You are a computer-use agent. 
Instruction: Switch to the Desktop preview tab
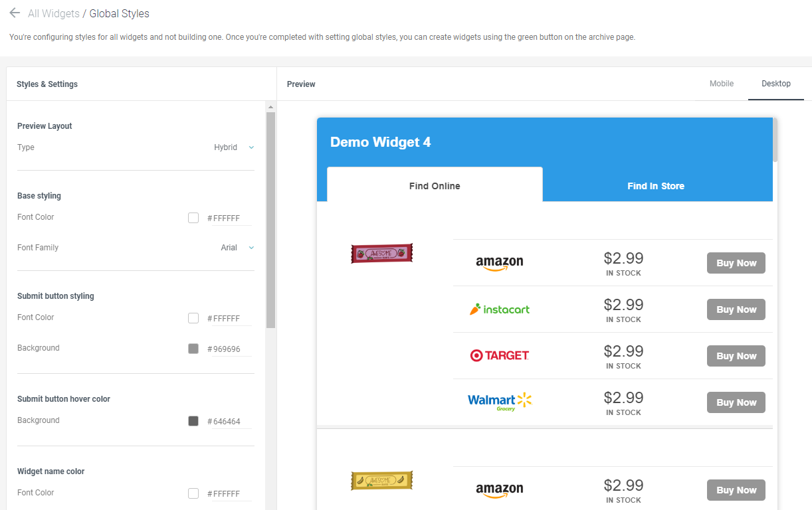coord(776,84)
